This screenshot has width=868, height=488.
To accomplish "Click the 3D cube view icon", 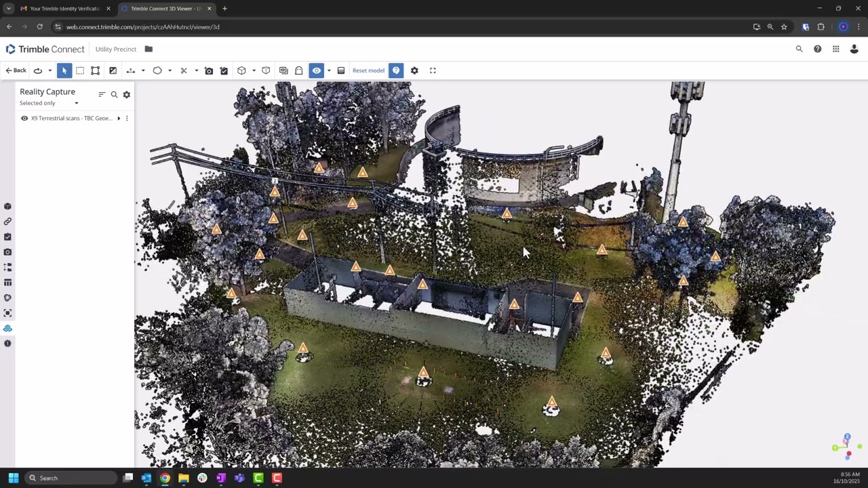I will pos(241,70).
